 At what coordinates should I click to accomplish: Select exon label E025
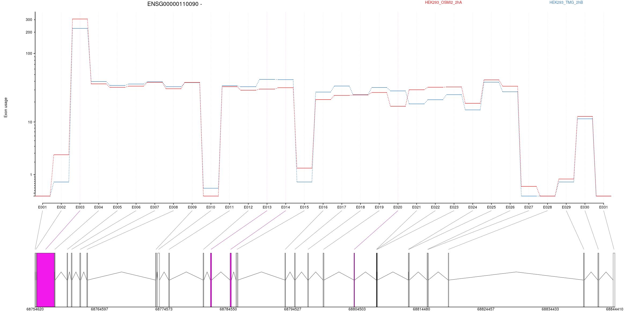[x=491, y=207]
